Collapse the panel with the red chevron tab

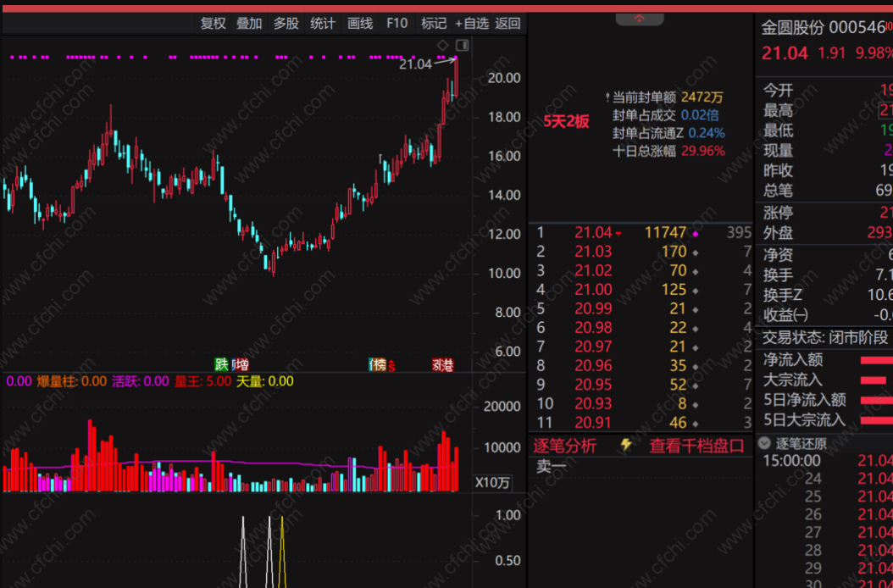tap(640, 19)
